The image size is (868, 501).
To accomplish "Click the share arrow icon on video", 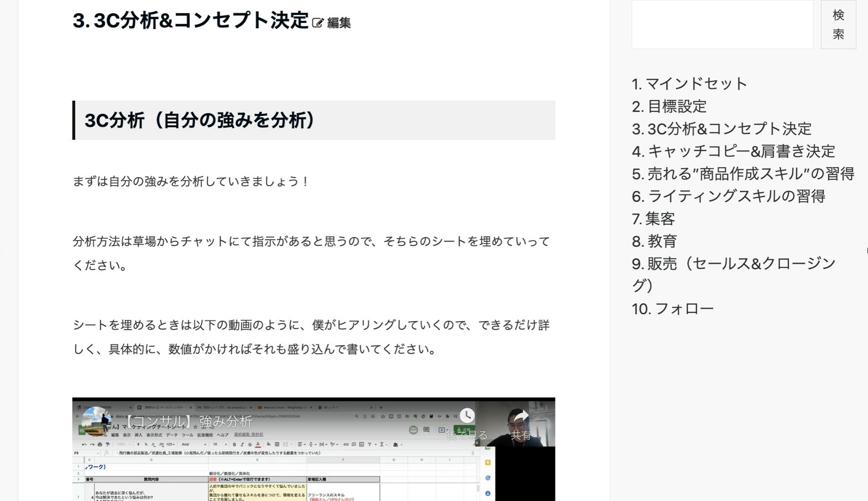I will pos(521,416).
